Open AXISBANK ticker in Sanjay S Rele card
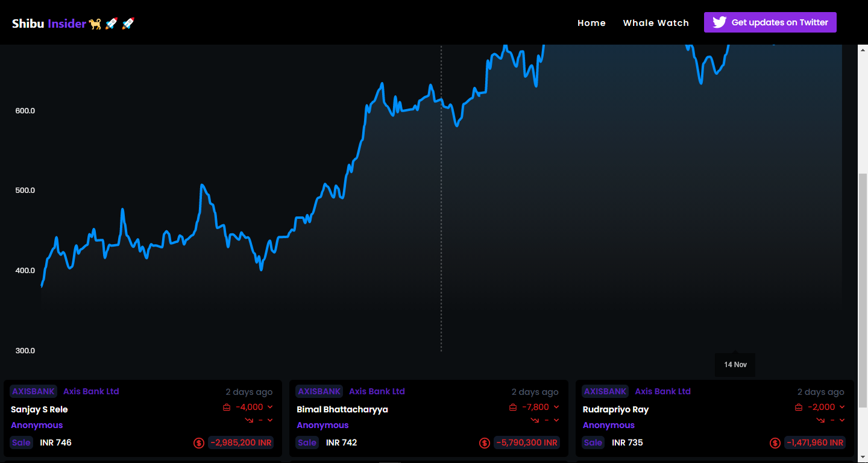This screenshot has width=868, height=463. click(x=34, y=391)
